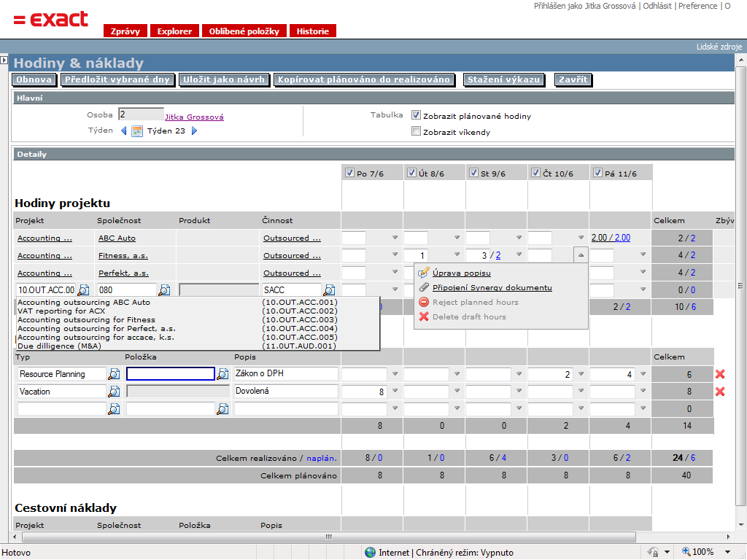Viewport: 747px width, 560px height.
Task: Click the Zavřít button
Action: [x=573, y=79]
